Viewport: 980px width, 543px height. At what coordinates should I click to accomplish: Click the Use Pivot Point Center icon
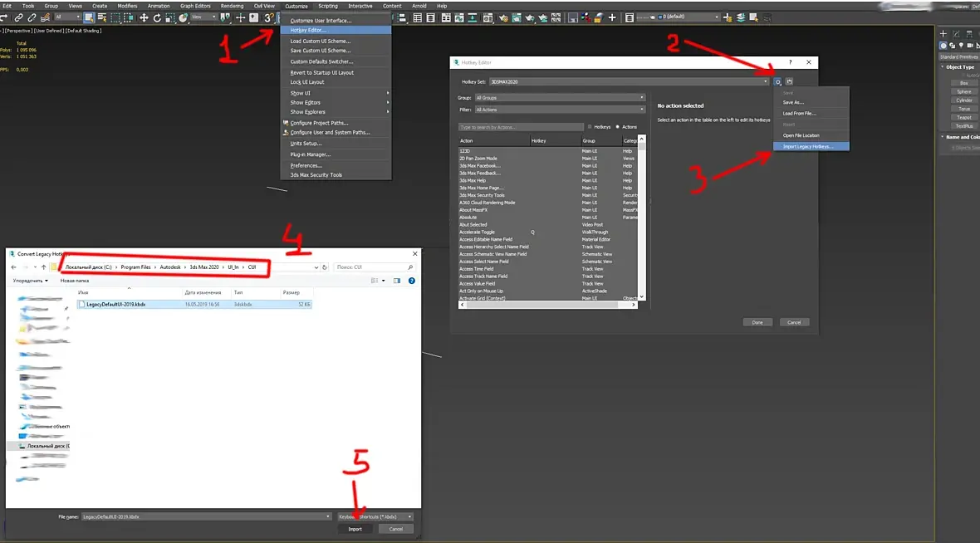(x=226, y=18)
